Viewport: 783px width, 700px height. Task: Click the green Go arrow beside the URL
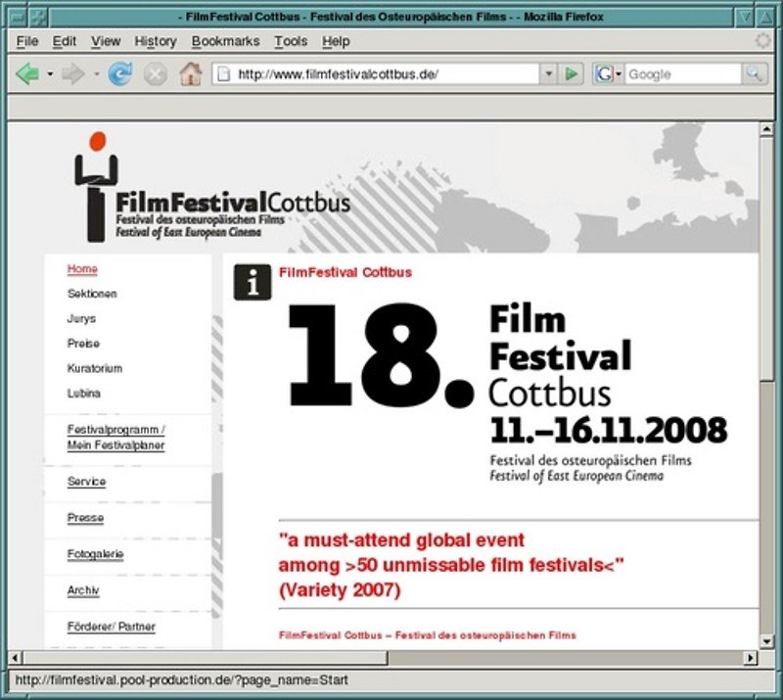[571, 74]
